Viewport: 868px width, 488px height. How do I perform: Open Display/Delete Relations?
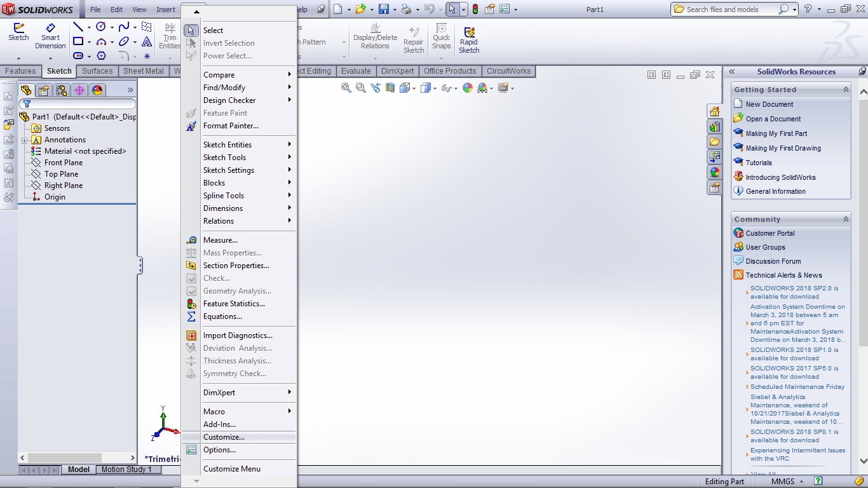point(375,36)
